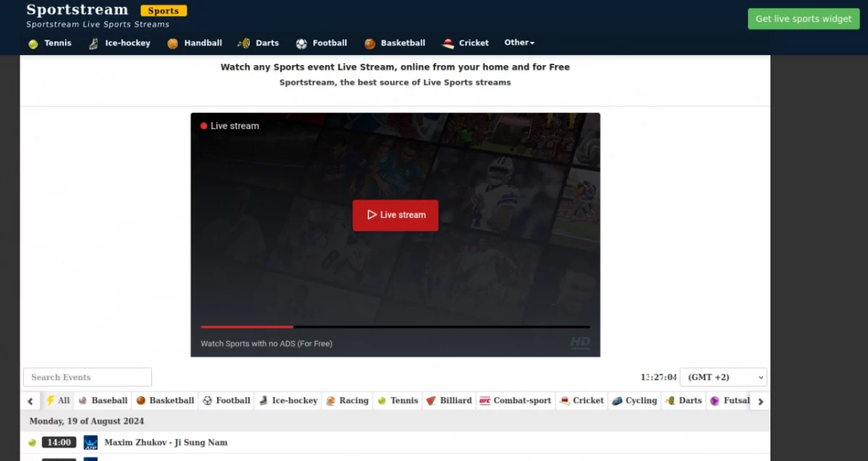Click the Get live sports widget button
Image resolution: width=868 pixels, height=461 pixels.
tap(803, 19)
